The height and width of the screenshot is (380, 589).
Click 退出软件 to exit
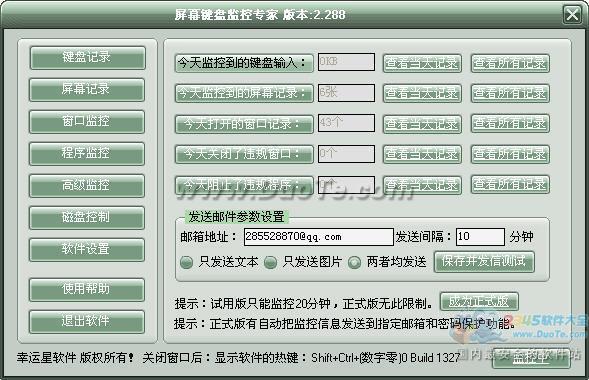[x=87, y=321]
